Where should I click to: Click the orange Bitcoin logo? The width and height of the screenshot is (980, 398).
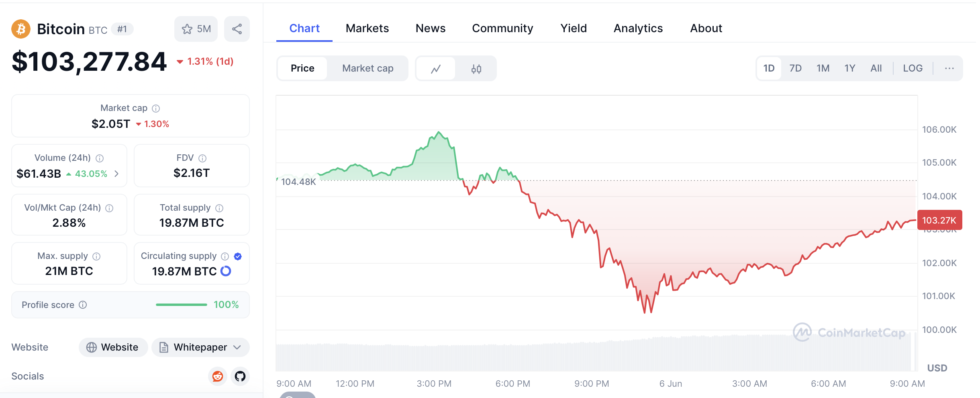click(21, 29)
